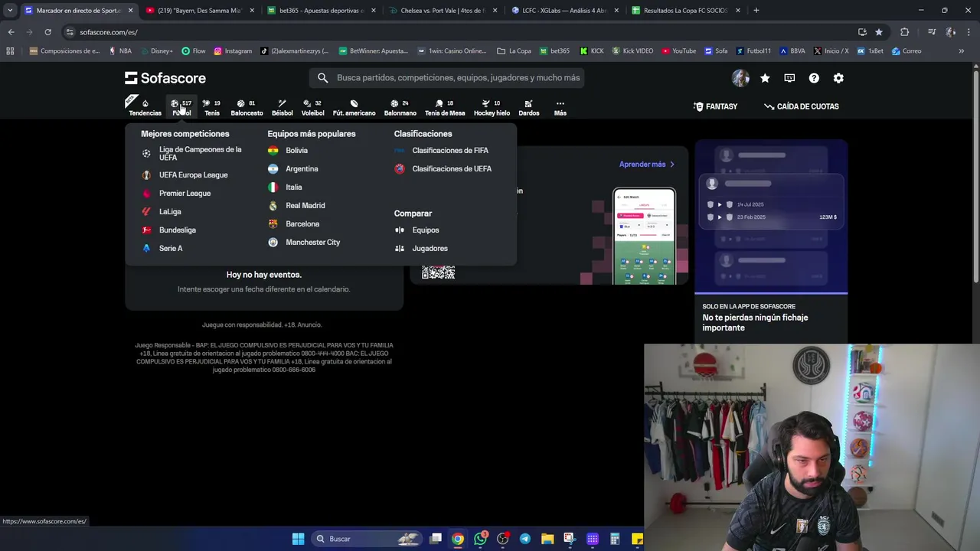
Task: Open WhatsApp from the taskbar
Action: click(480, 539)
